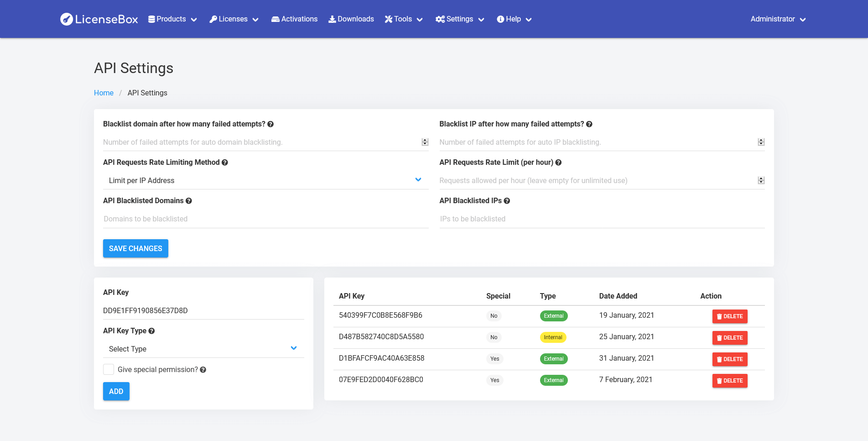The height and width of the screenshot is (441, 868).
Task: Click the Date Added column header
Action: 618,296
